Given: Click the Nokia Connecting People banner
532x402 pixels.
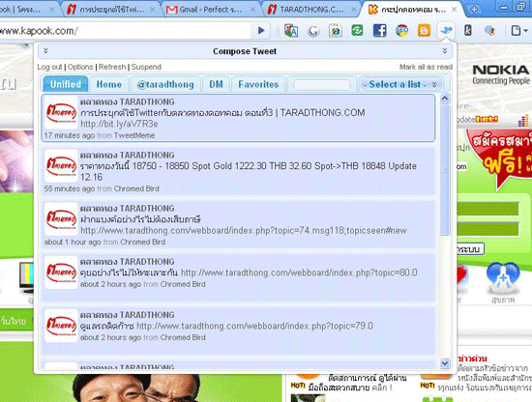Looking at the screenshot, I should click(x=501, y=74).
